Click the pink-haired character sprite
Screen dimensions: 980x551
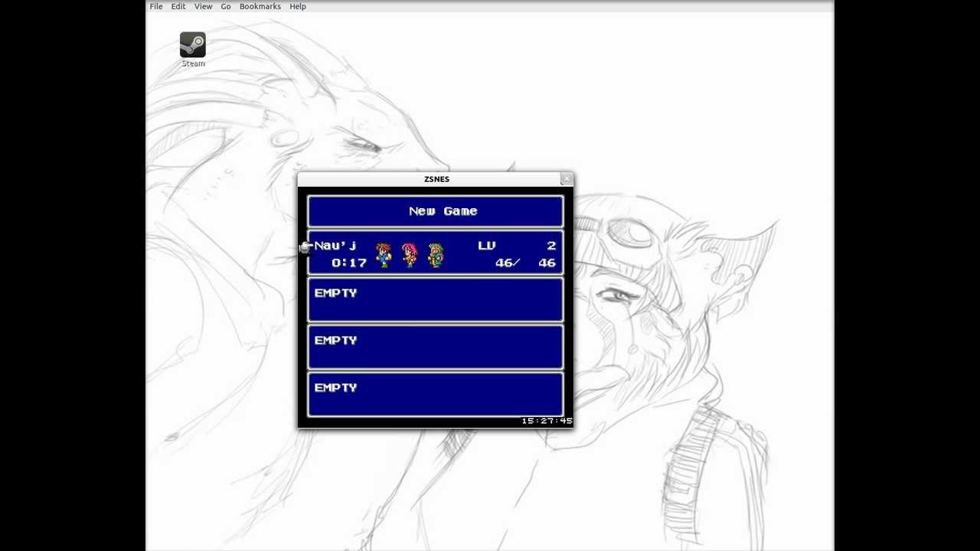pos(410,255)
